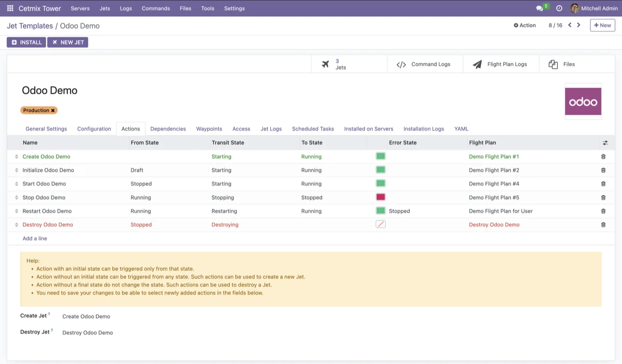Image resolution: width=622 pixels, height=364 pixels.
Task: Open Flight Plan Logs paper plane icon
Action: click(501, 64)
